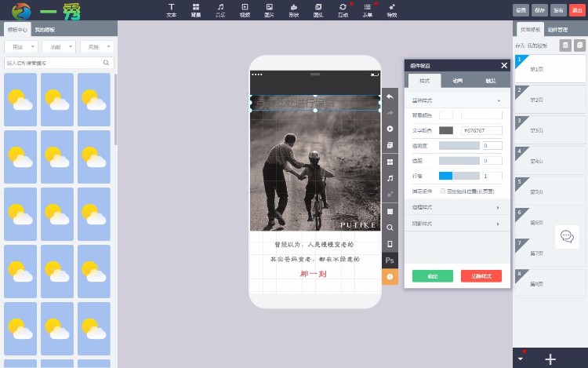The width and height of the screenshot is (588, 368).
Task: Switch to the 我的模板 (my templates) tab
Action: [45, 30]
